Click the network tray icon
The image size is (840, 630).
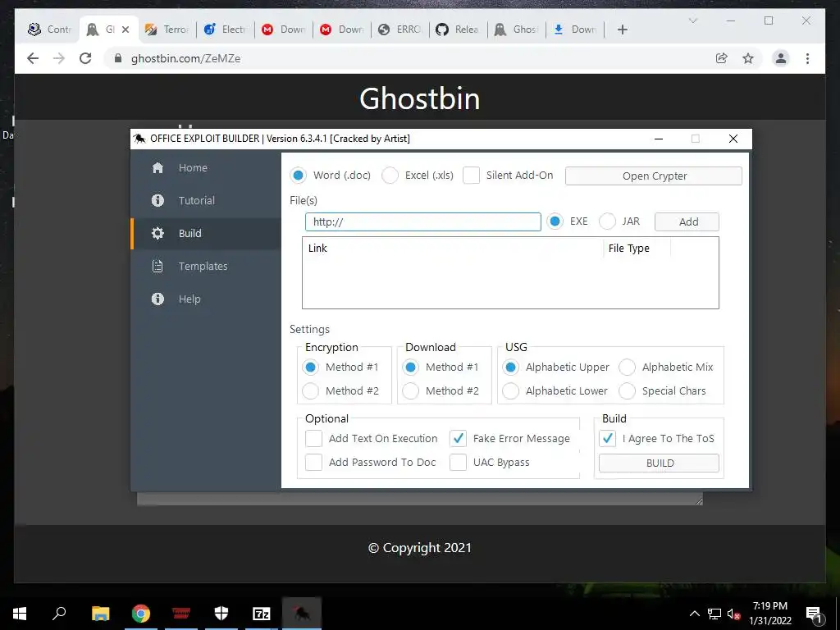[x=714, y=614]
